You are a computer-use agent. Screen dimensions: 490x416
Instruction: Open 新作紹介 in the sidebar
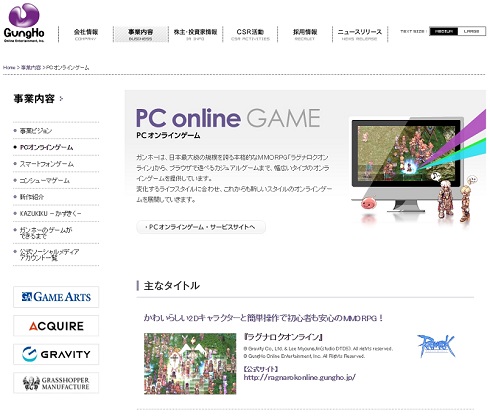[x=32, y=197]
